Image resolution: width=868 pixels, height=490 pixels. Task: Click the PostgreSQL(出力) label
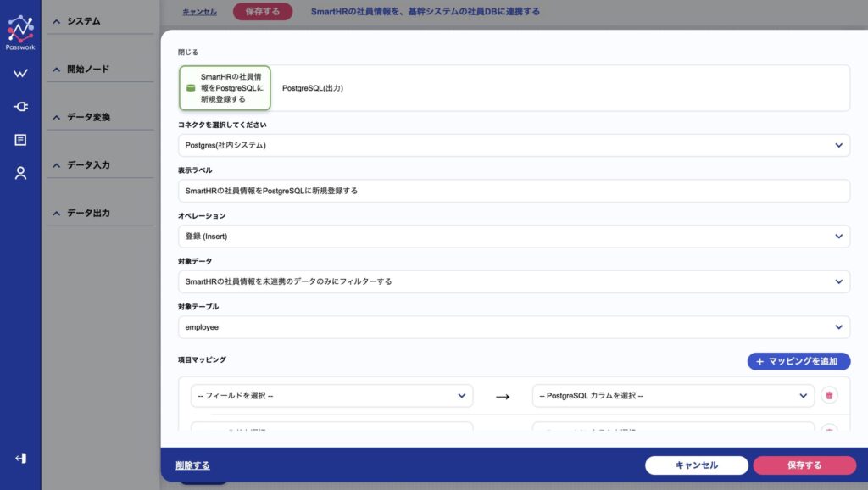click(x=313, y=88)
